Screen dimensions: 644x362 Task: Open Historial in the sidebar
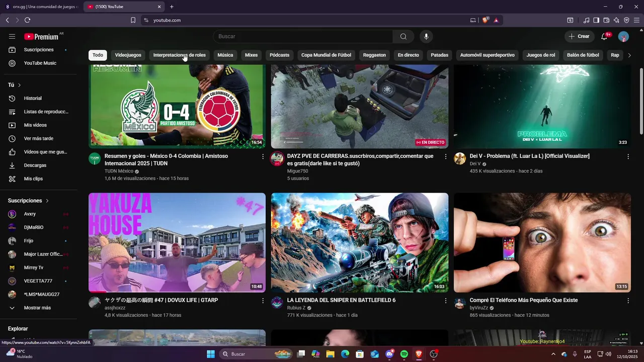[x=39, y=98]
